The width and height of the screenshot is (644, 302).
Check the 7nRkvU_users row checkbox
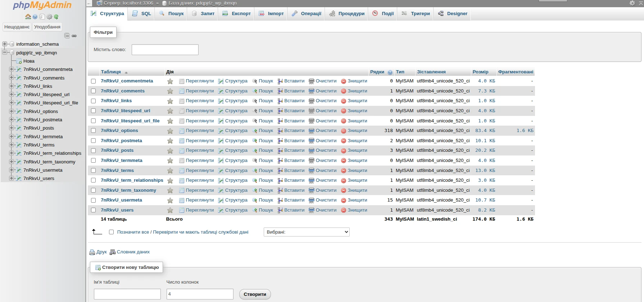coord(94,210)
